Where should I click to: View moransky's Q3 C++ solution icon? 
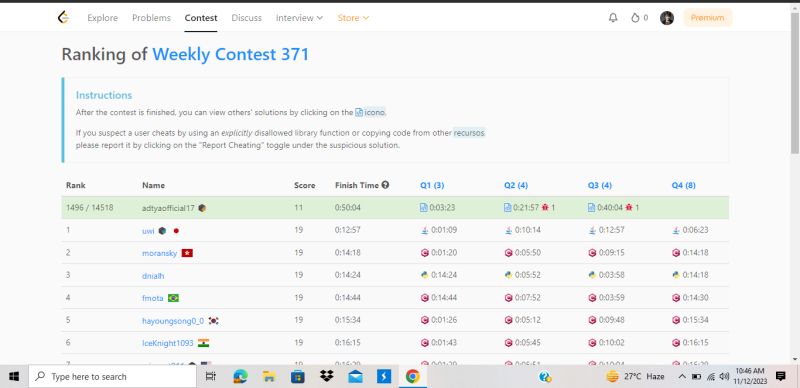click(x=592, y=253)
